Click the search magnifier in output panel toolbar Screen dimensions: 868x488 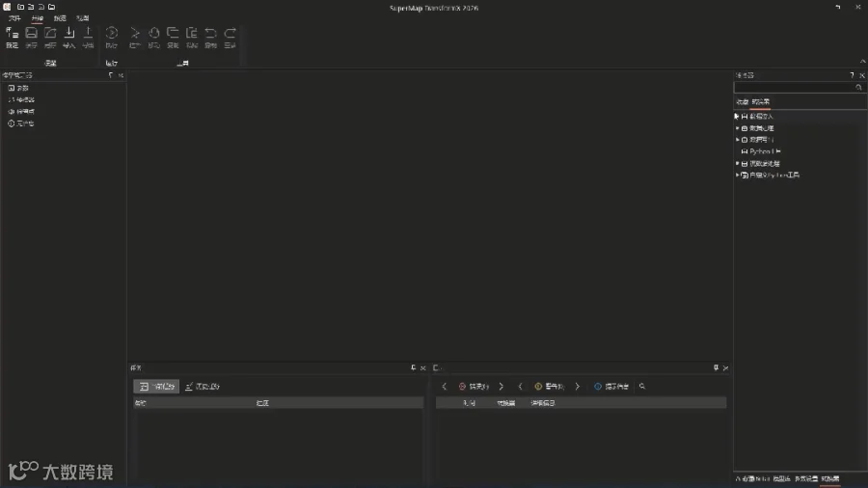click(642, 386)
